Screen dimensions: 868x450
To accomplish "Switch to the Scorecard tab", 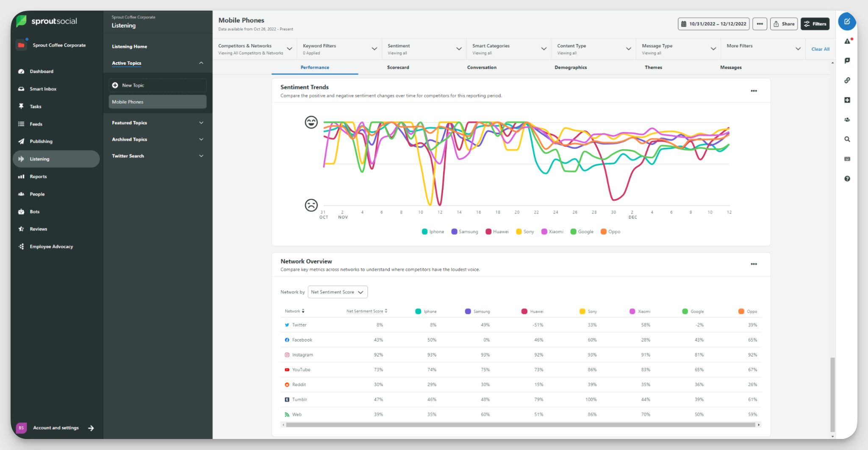I will point(398,67).
